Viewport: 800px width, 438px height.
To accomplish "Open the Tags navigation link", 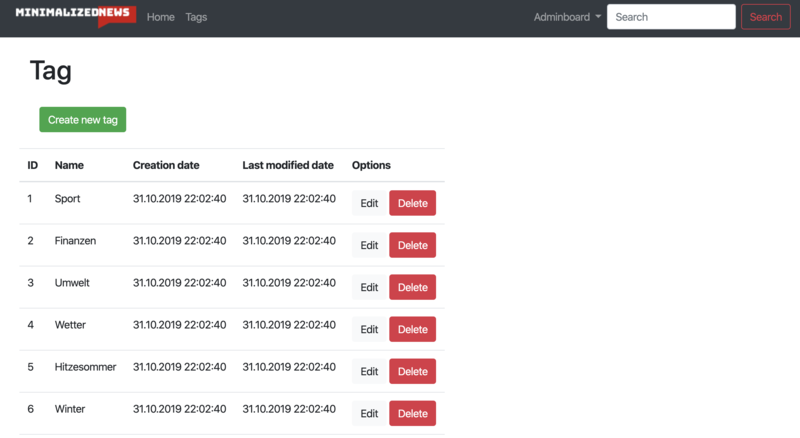I will coord(196,17).
